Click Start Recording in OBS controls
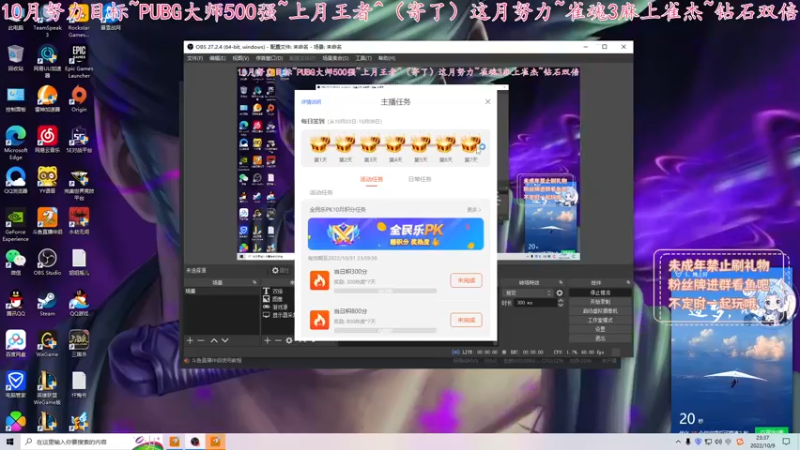This screenshot has width=800, height=450. pos(600,302)
